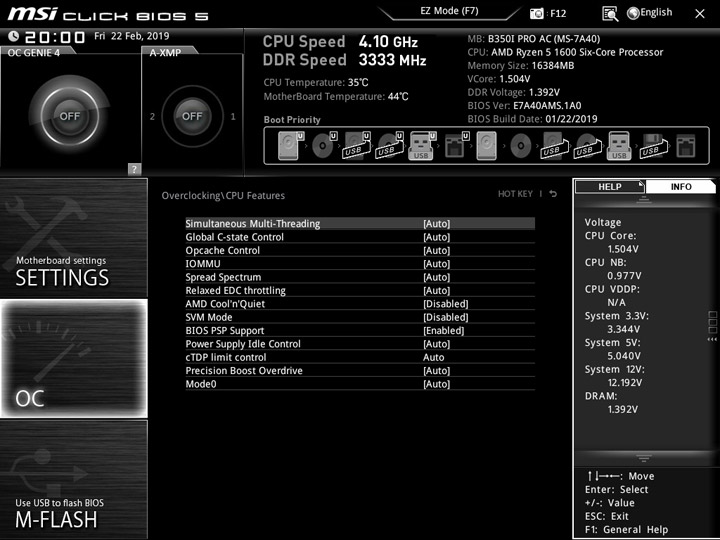
Task: Click the SVM Mode label
Action: coord(208,317)
